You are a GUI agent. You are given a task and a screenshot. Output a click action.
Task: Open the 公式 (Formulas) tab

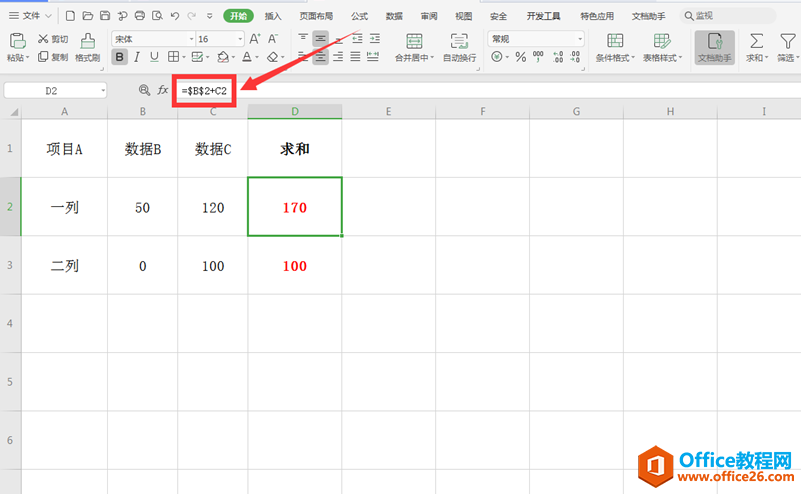pyautogui.click(x=359, y=16)
